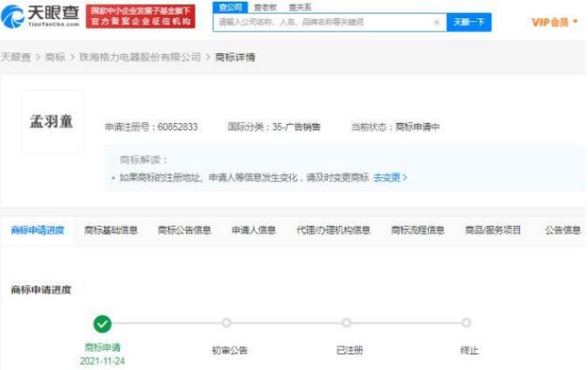Click the green checkmark 商标申请 step icon
This screenshot has width=588, height=370.
102,324
